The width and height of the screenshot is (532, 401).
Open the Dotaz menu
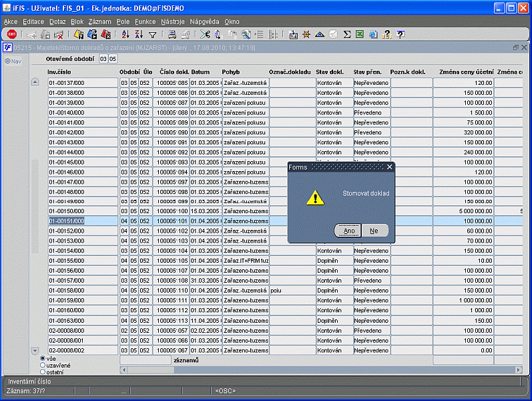(57, 22)
